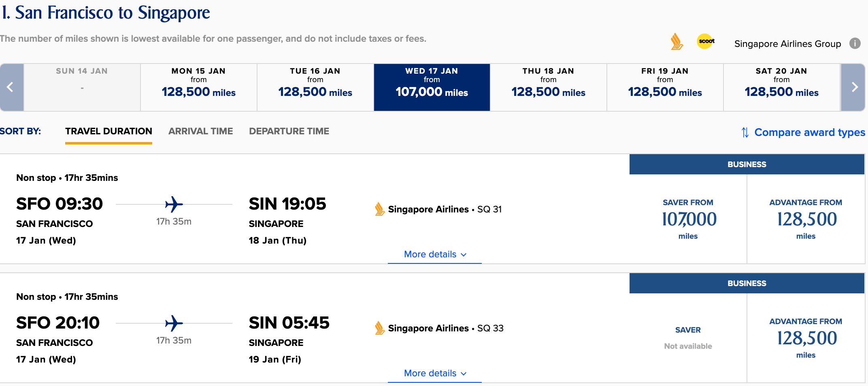Select TUE 16 JAN departure date
The height and width of the screenshot is (386, 868).
tap(315, 87)
